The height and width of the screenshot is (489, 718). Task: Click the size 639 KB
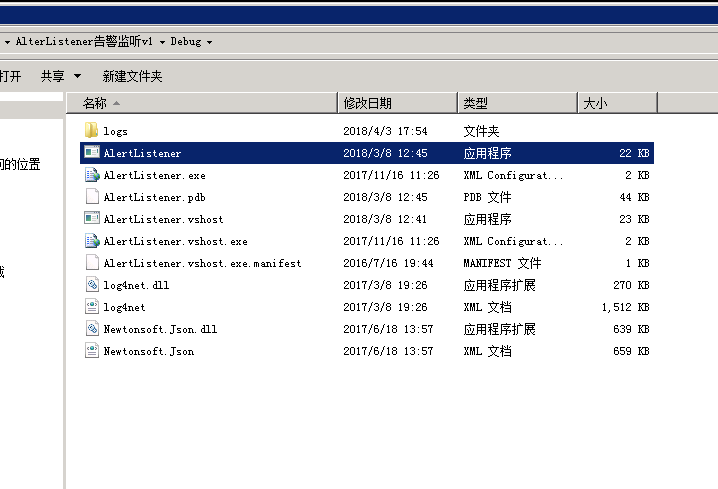(631, 329)
